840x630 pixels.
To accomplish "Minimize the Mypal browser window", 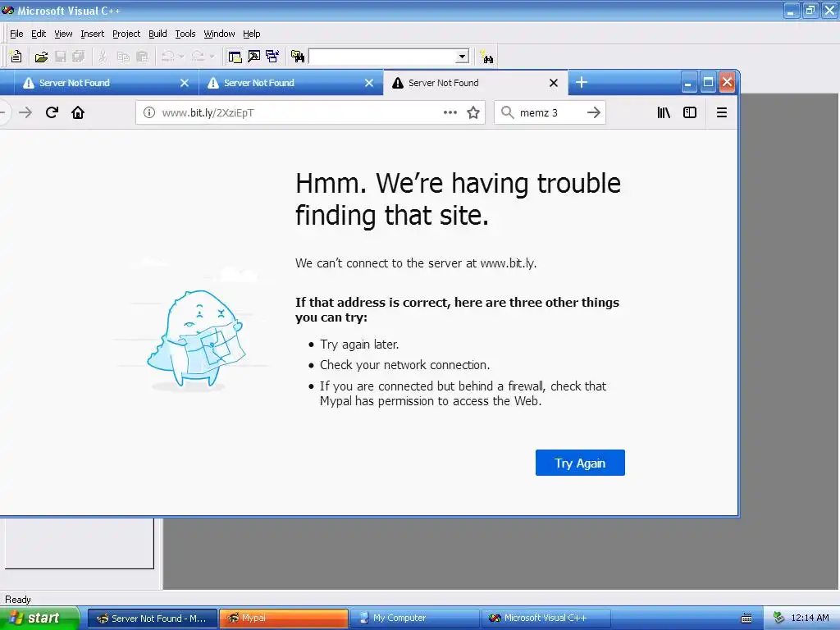I will pos(689,83).
